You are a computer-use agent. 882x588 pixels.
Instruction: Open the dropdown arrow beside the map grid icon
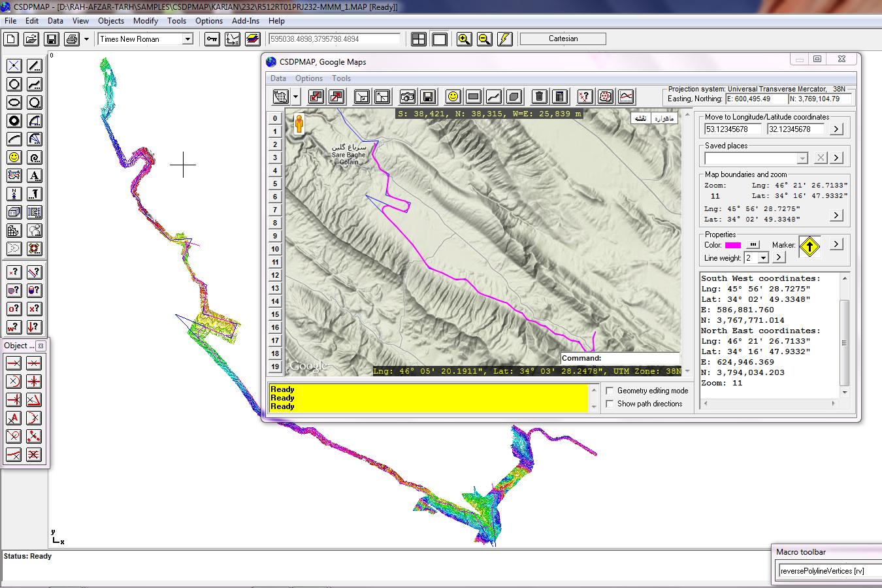click(x=297, y=97)
